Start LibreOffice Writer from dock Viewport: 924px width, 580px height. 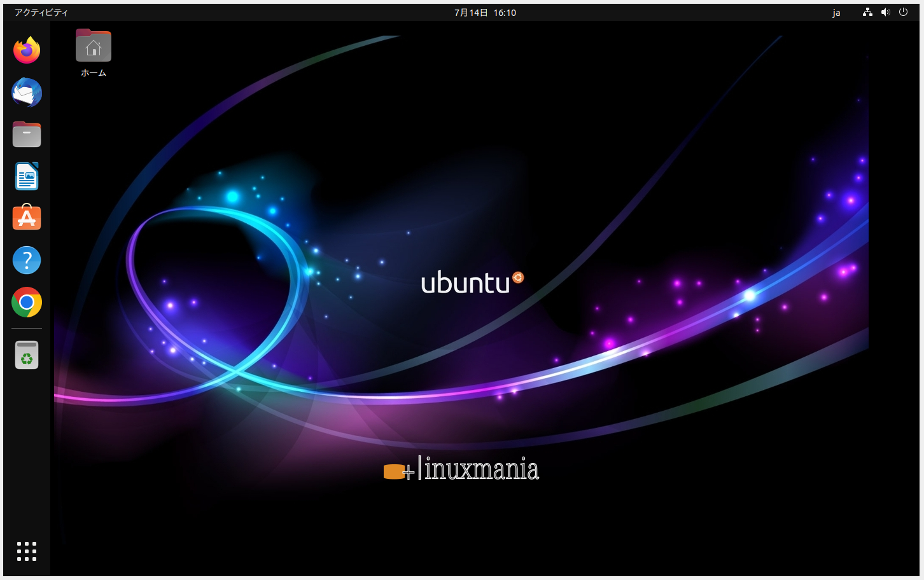point(27,176)
